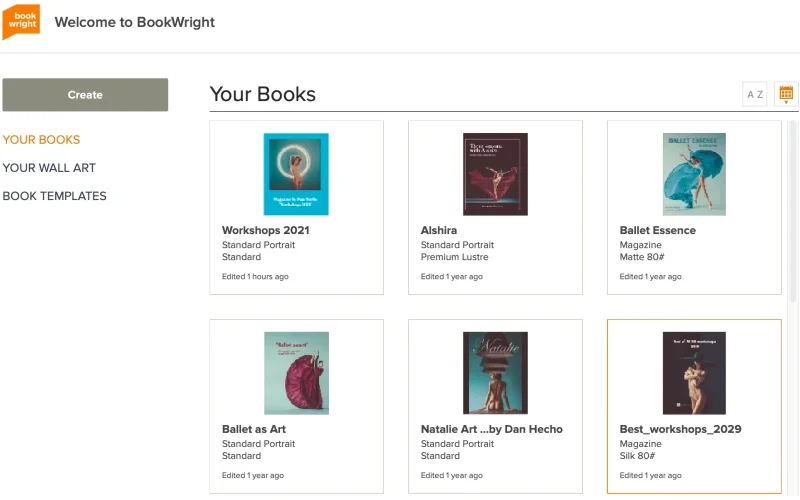Click the Ballet as Art title
Screen dimensions: 800x500
(x=254, y=429)
